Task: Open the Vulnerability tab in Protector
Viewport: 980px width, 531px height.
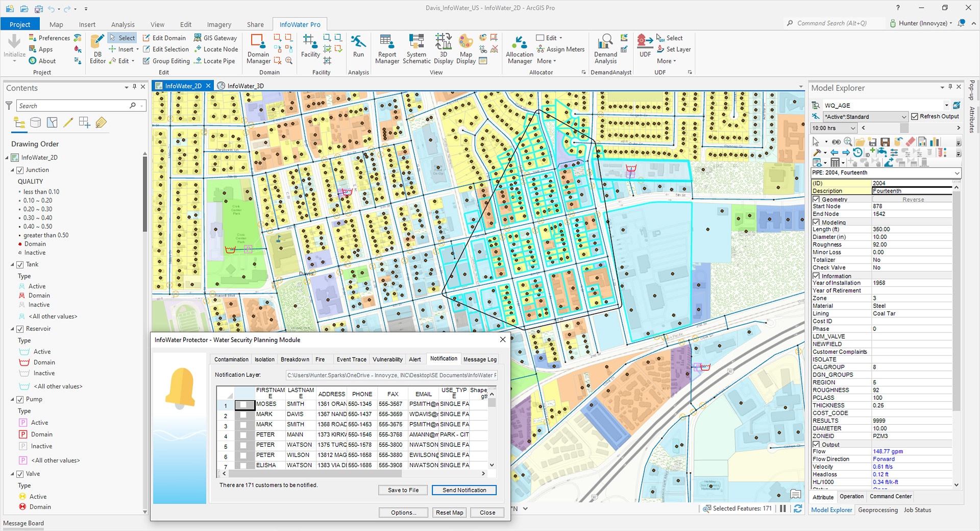Action: point(387,359)
